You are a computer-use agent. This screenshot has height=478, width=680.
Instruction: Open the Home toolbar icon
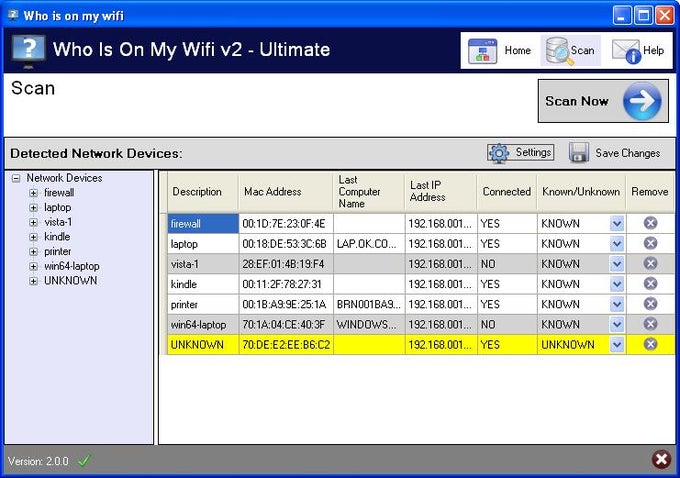(483, 51)
